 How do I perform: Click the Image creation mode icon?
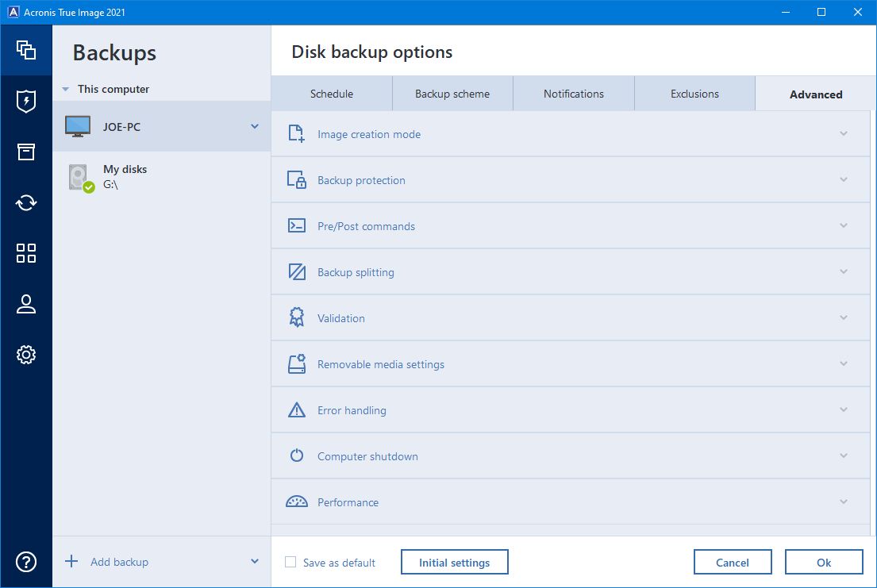(x=297, y=134)
